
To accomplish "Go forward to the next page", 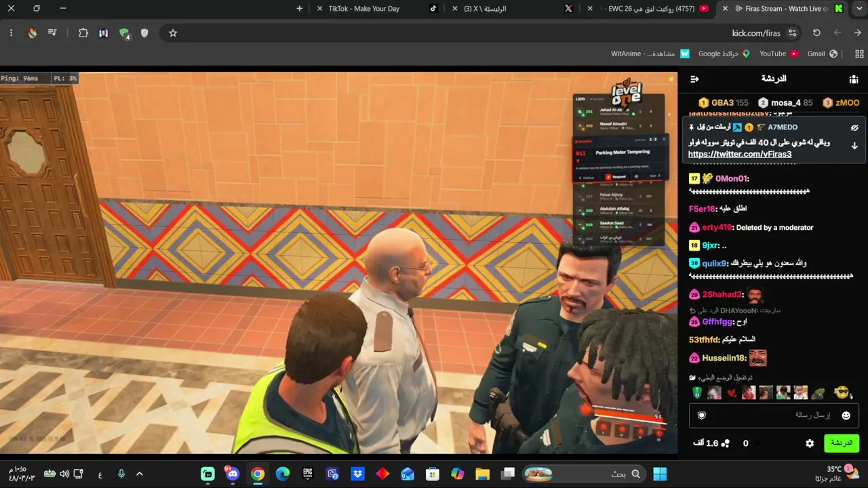I will click(837, 33).
